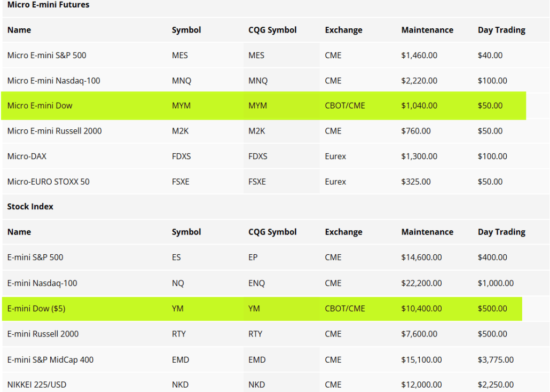Click the Symbol column header
Image resolution: width=550 pixels, height=392 pixels.
186,30
